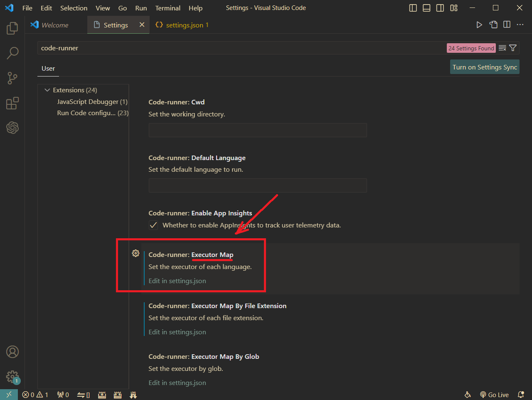This screenshot has height=400, width=532.
Task: Open the Selection menu
Action: tap(74, 8)
